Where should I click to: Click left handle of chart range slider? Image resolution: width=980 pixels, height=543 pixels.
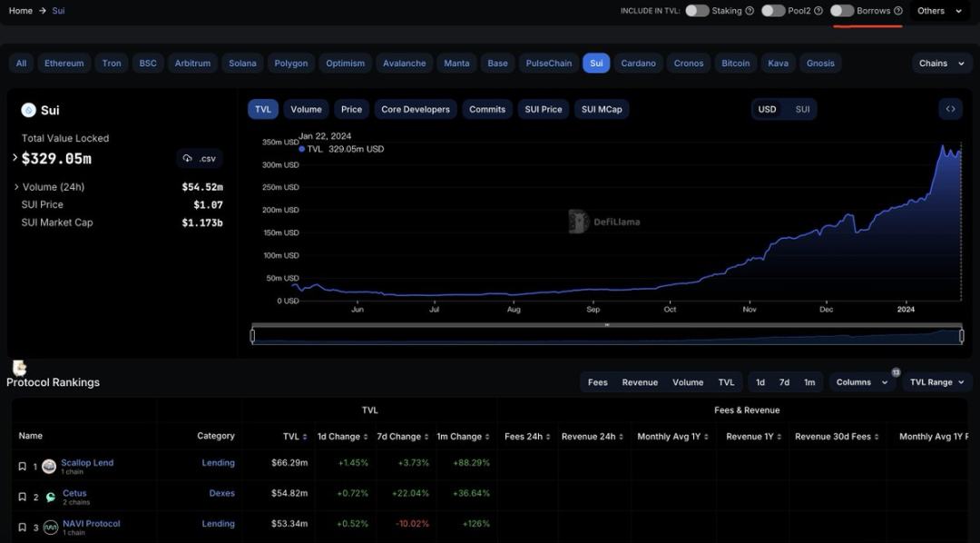click(252, 336)
